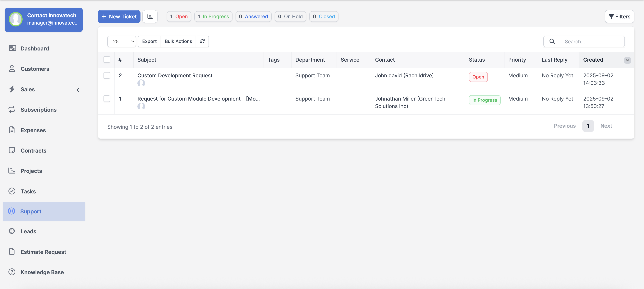Click assignee avatar under Custom Development Request
Viewport: 644px width, 289px height.
coord(141,83)
